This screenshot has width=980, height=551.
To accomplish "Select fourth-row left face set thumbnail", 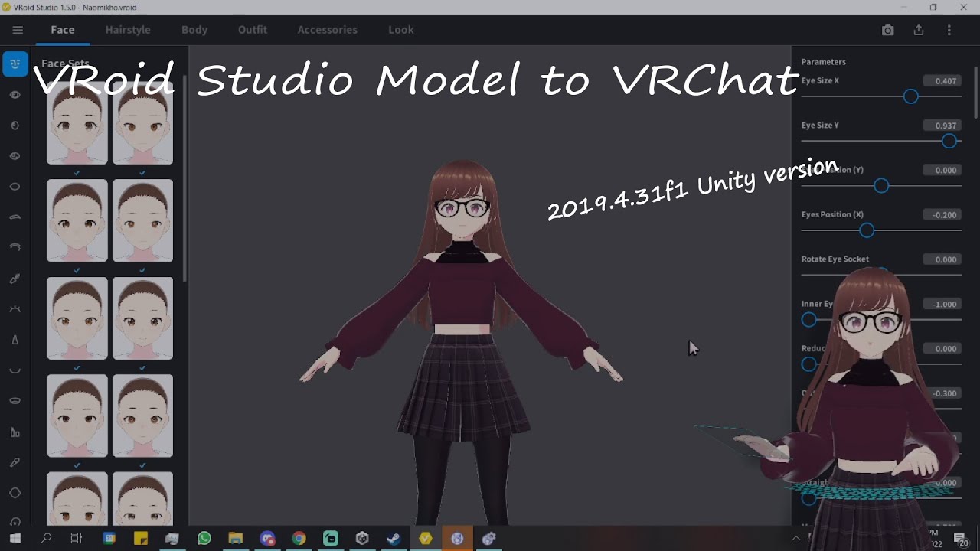I will (x=77, y=416).
